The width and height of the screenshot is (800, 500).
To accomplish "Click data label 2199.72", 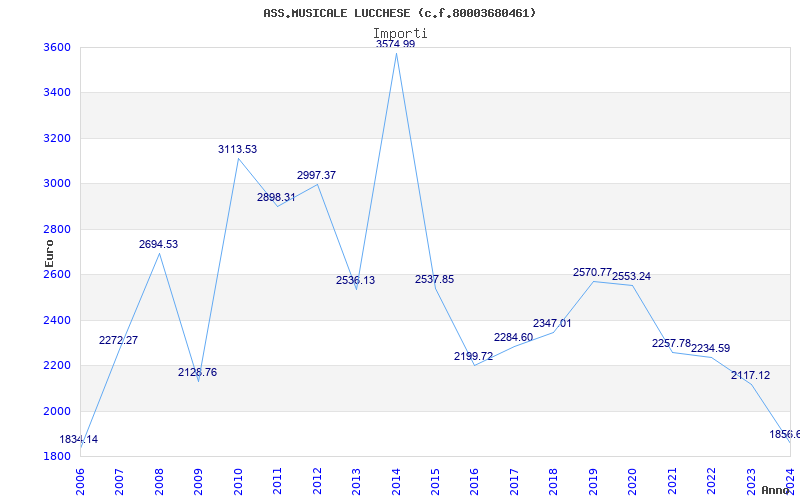I will click(473, 357).
